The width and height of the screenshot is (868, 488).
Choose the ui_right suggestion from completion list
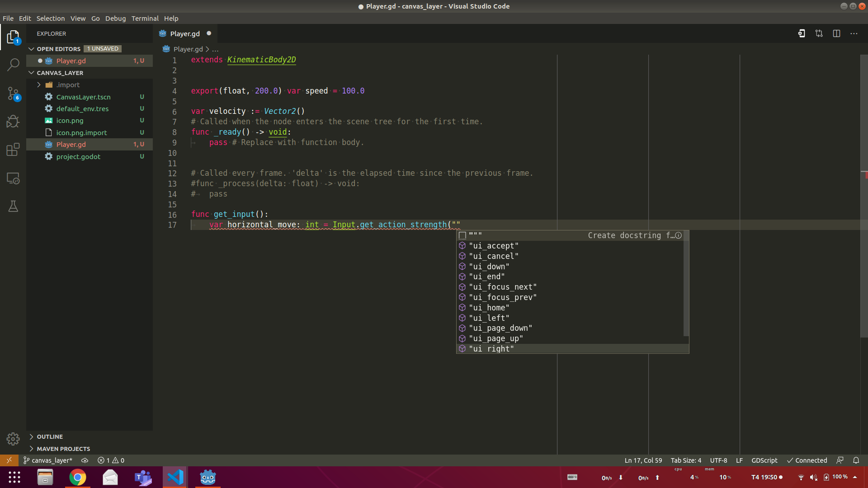(491, 348)
